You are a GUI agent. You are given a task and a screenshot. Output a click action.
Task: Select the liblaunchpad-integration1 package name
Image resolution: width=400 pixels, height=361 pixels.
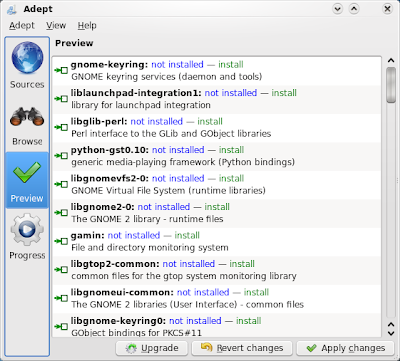pos(136,93)
